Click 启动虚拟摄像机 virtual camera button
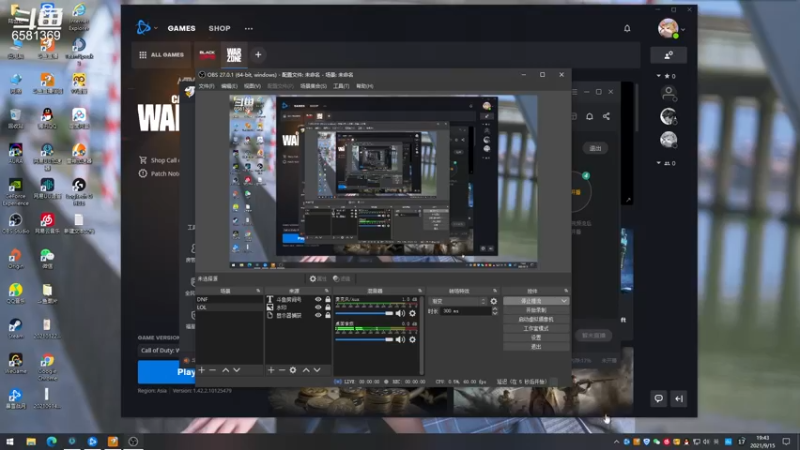 536,319
